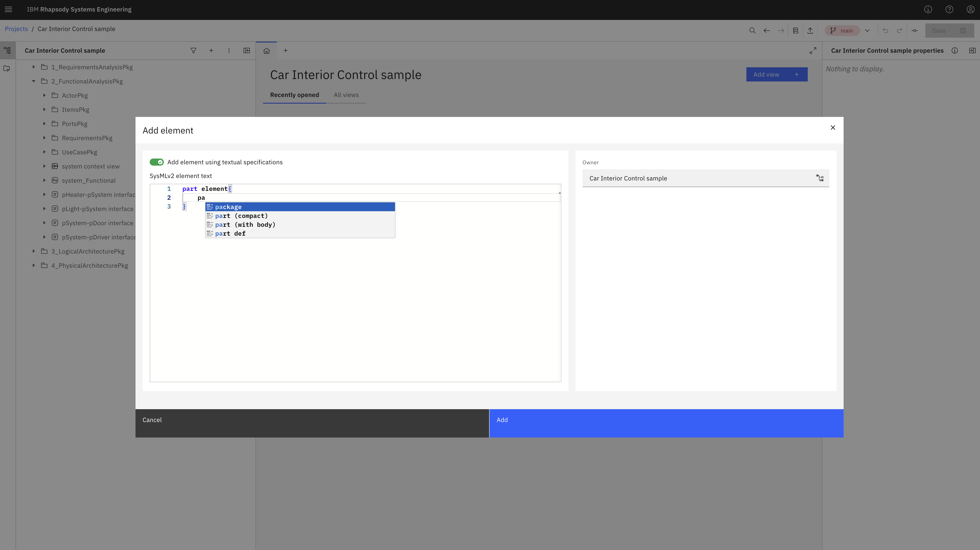980x550 pixels.
Task: Click the home tab icon
Action: pos(266,50)
